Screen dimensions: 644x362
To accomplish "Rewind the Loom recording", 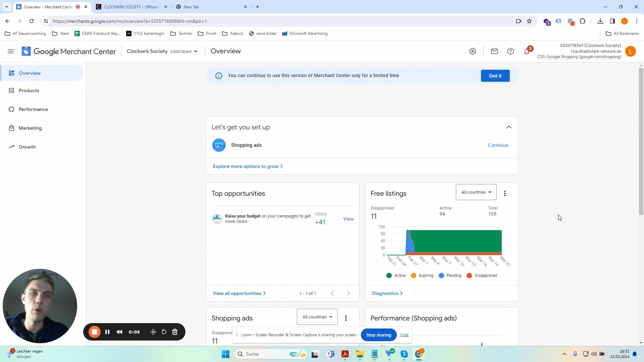I will coord(119,332).
